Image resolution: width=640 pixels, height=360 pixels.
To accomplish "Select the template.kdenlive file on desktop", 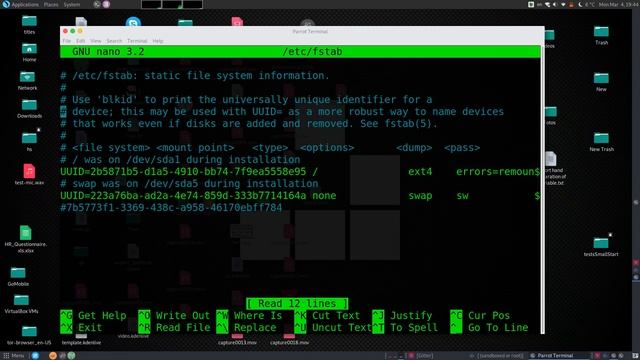I will [x=81, y=340].
